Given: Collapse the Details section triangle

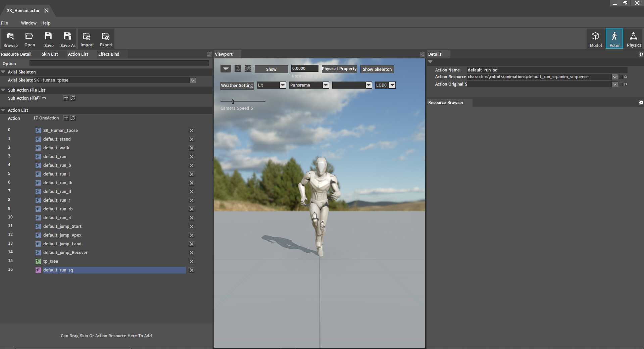Looking at the screenshot, I should (x=430, y=62).
